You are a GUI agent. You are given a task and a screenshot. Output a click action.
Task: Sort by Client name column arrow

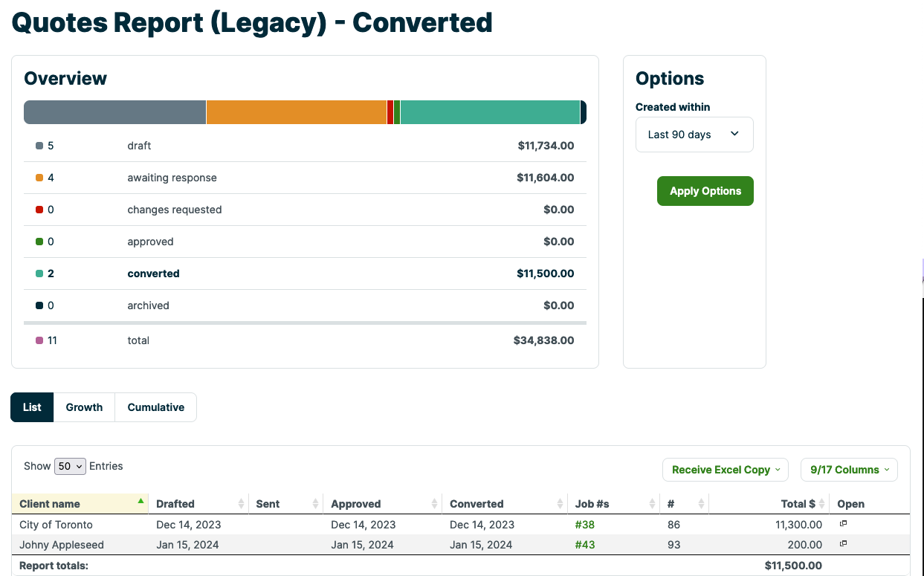tap(140, 502)
